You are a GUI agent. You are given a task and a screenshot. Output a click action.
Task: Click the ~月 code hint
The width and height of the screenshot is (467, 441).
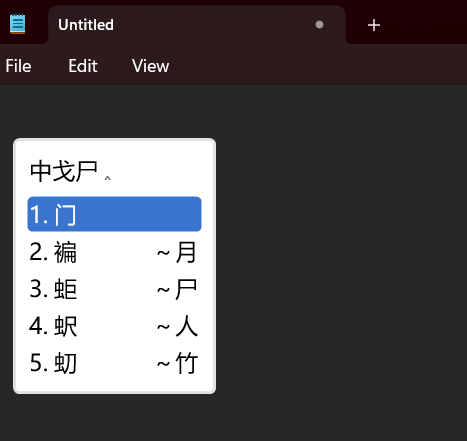tap(177, 252)
